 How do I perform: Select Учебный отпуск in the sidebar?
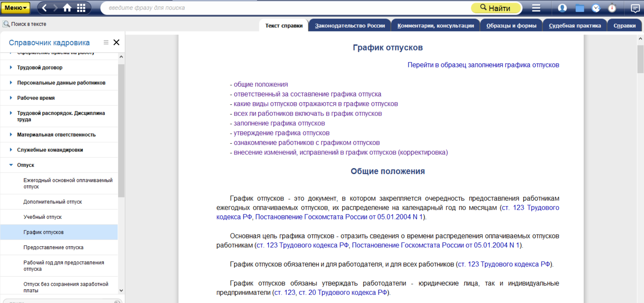(x=43, y=217)
